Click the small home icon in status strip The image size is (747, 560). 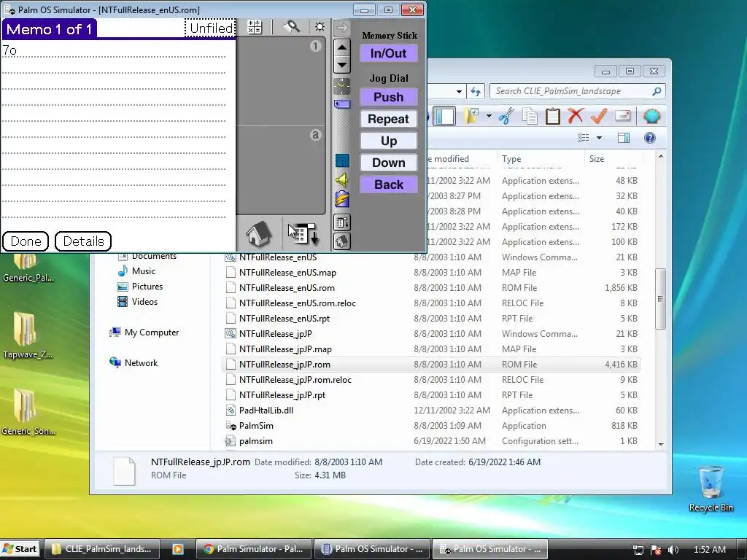(x=341, y=241)
